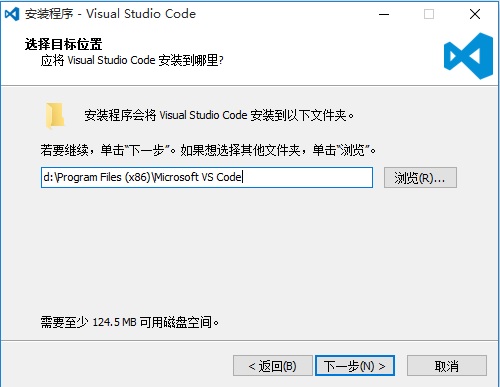
Task: Click in blank space of the install path field
Action: pyautogui.click(x=307, y=177)
